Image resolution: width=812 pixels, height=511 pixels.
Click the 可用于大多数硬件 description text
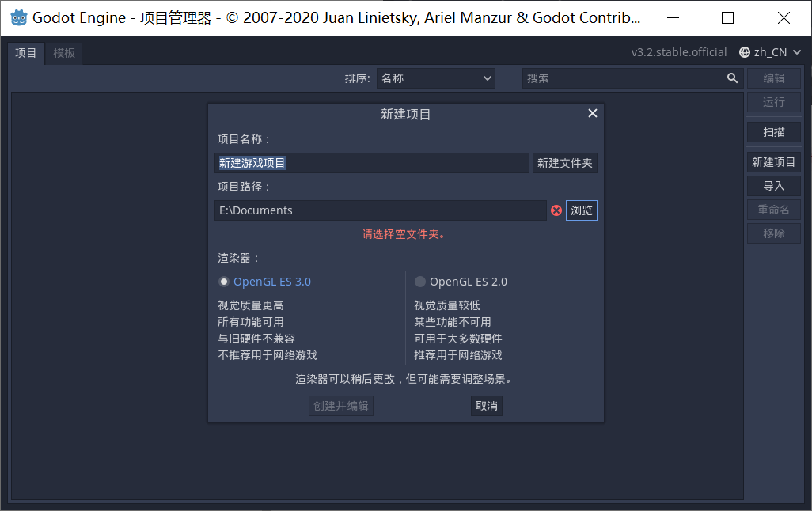(457, 339)
